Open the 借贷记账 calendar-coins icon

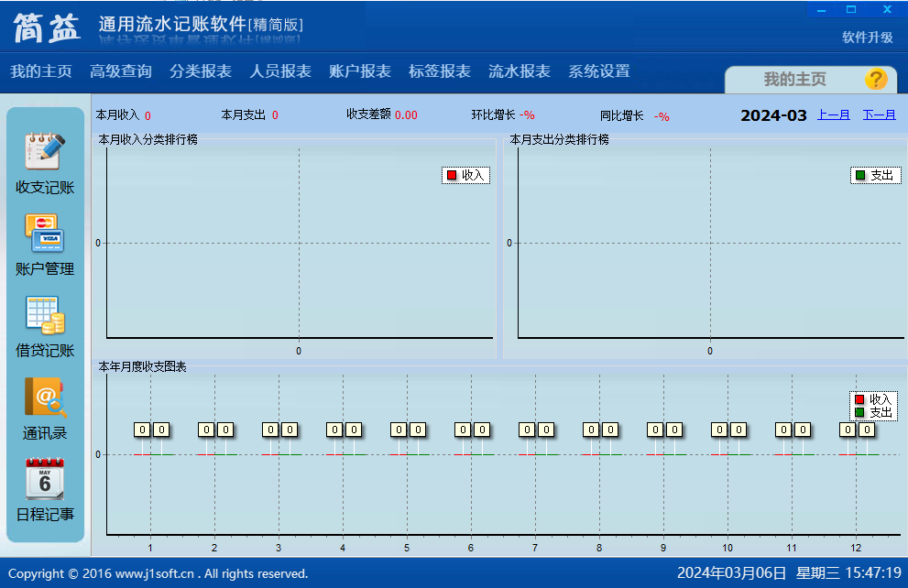click(x=45, y=315)
